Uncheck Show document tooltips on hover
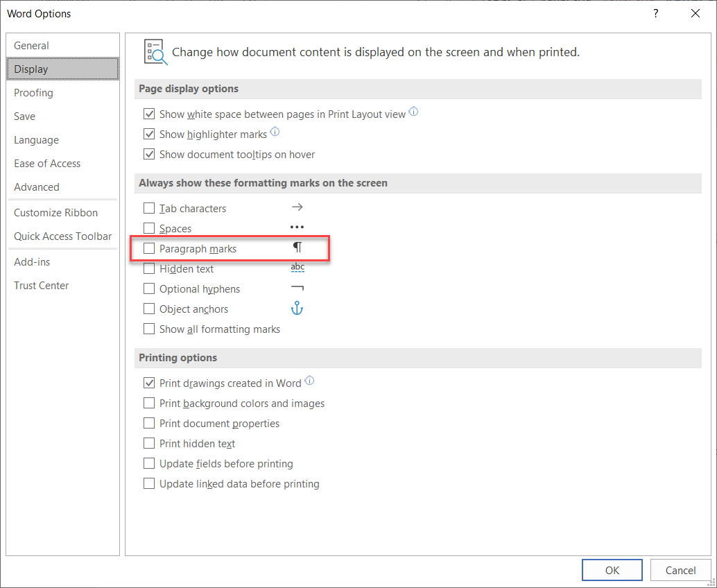Screen dimensions: 717x588 pyautogui.click(x=149, y=155)
